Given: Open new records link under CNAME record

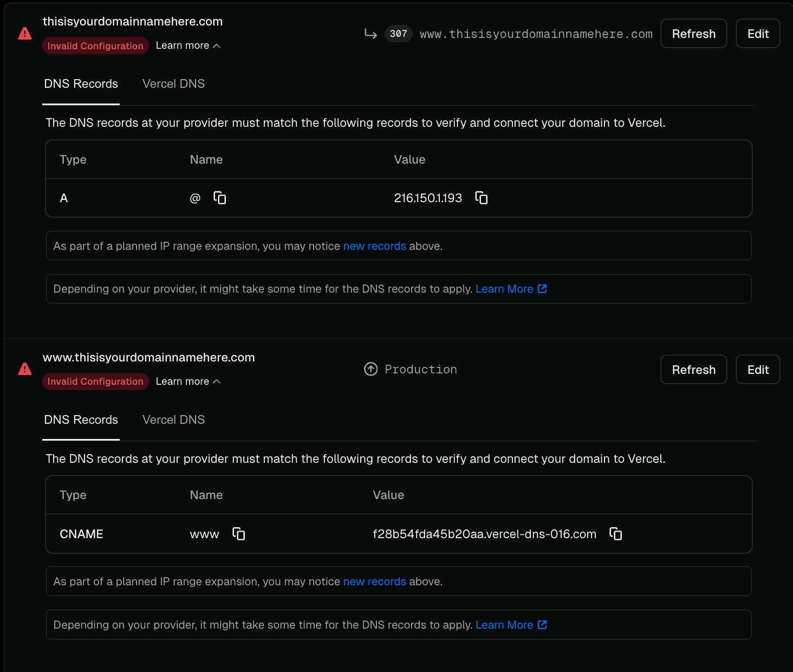Looking at the screenshot, I should point(375,581).
